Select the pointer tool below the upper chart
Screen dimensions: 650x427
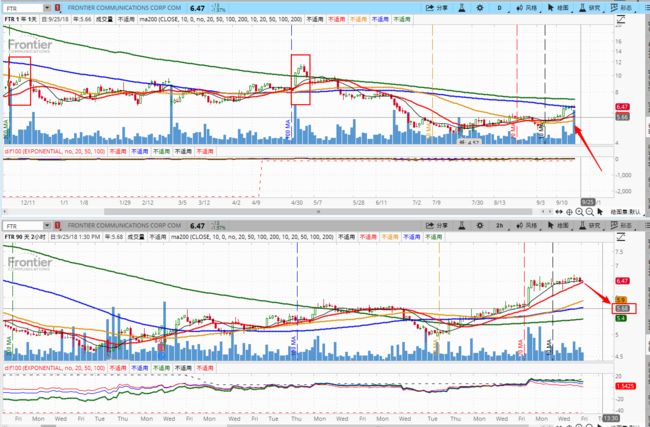600,212
